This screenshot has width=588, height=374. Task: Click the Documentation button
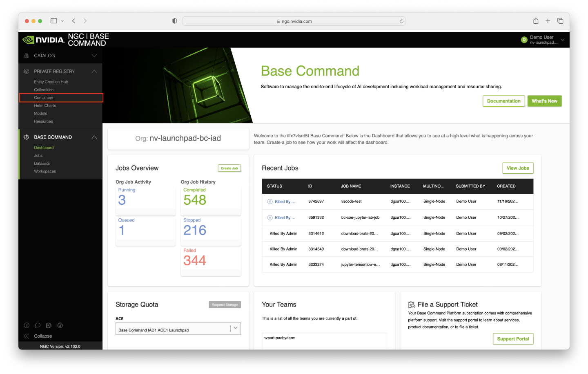click(504, 101)
